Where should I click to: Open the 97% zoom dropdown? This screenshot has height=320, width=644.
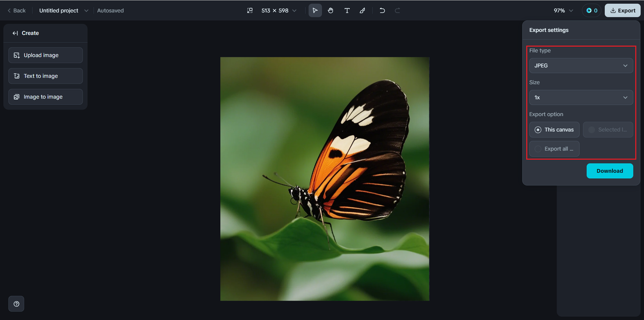pyautogui.click(x=563, y=11)
